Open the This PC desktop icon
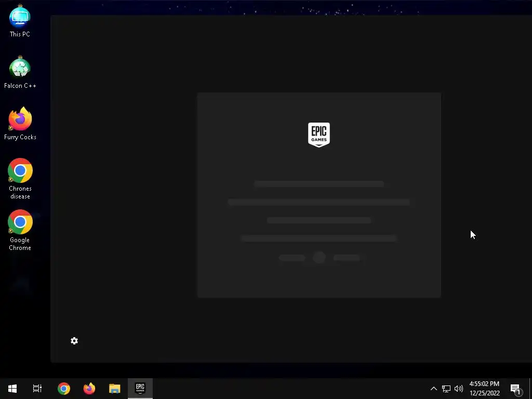 pyautogui.click(x=20, y=21)
